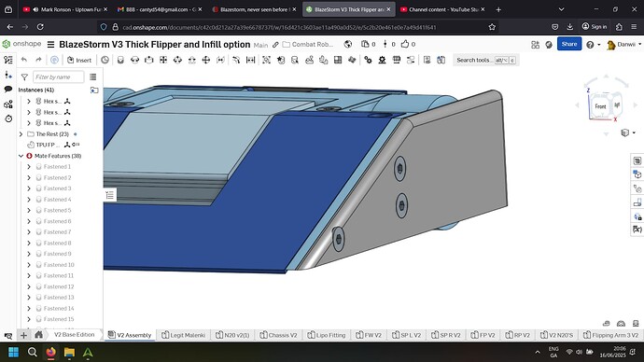
Task: Toggle the bookmark star in the address bar
Action: (492, 27)
